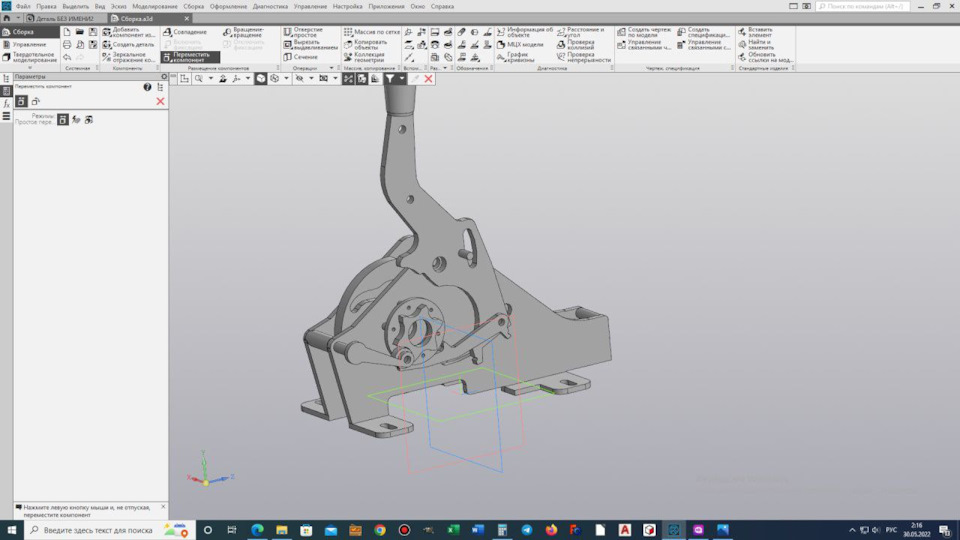Apply the Совпадение mate constraint
Viewport: 960px width, 540px height.
(185, 32)
